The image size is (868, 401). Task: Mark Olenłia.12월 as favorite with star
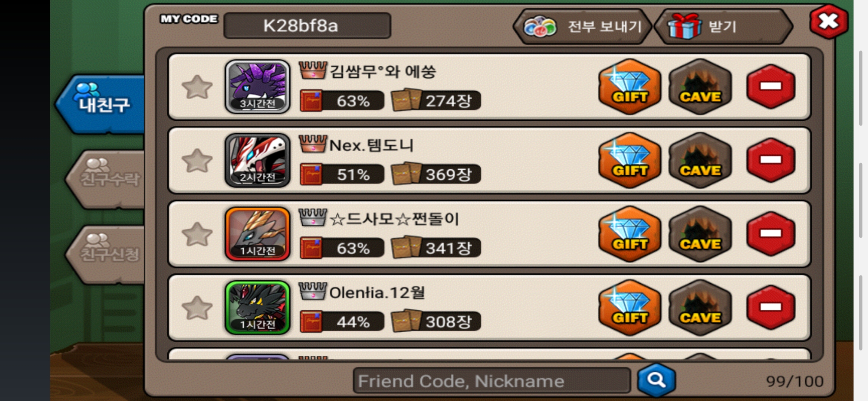[x=197, y=308]
